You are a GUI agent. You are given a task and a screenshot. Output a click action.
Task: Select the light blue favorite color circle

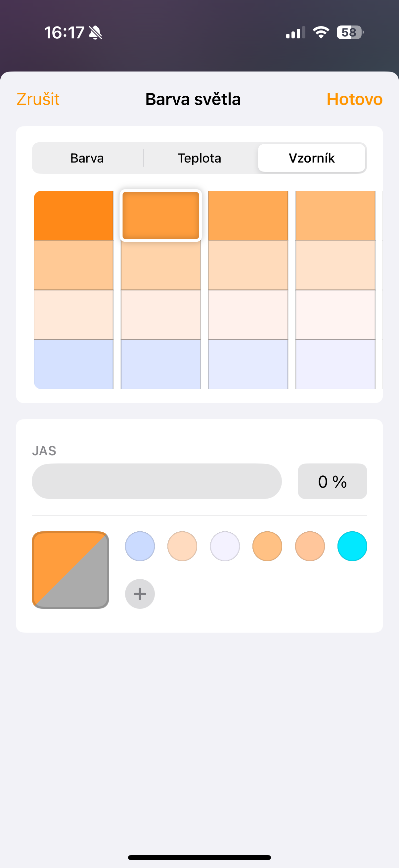[x=140, y=546]
